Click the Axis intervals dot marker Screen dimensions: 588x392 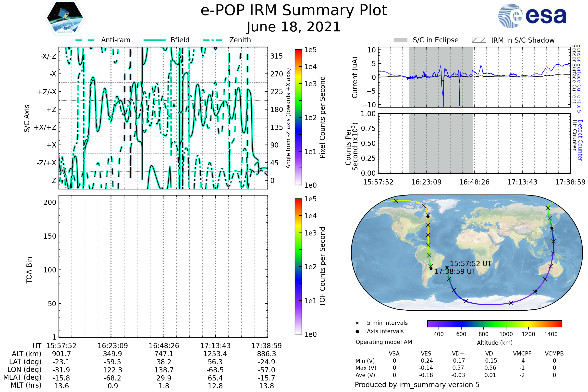(x=357, y=331)
